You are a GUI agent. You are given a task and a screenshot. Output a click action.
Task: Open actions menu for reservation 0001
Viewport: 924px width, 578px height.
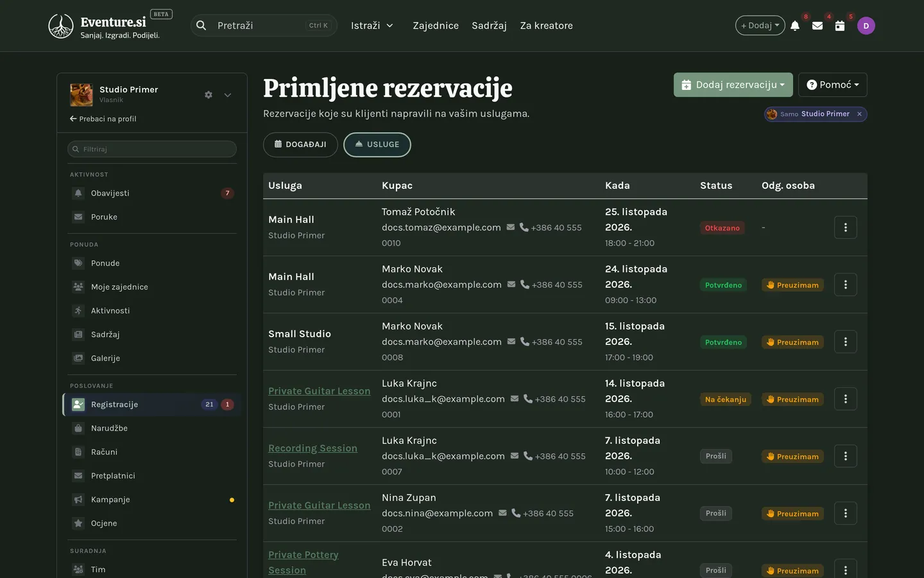[846, 399]
